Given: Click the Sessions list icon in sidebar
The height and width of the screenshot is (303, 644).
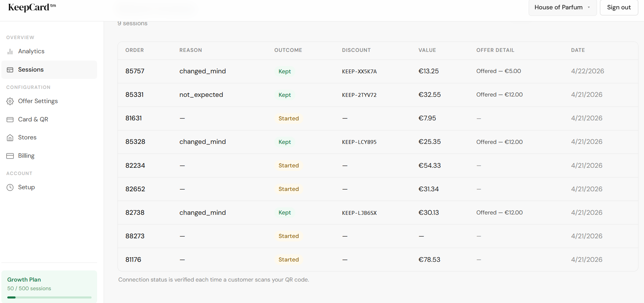Looking at the screenshot, I should pos(10,70).
